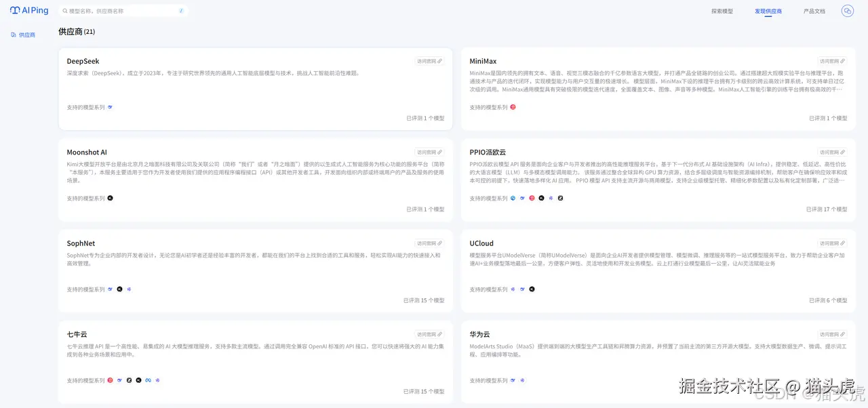Click the search box magnifier icon

(65, 11)
